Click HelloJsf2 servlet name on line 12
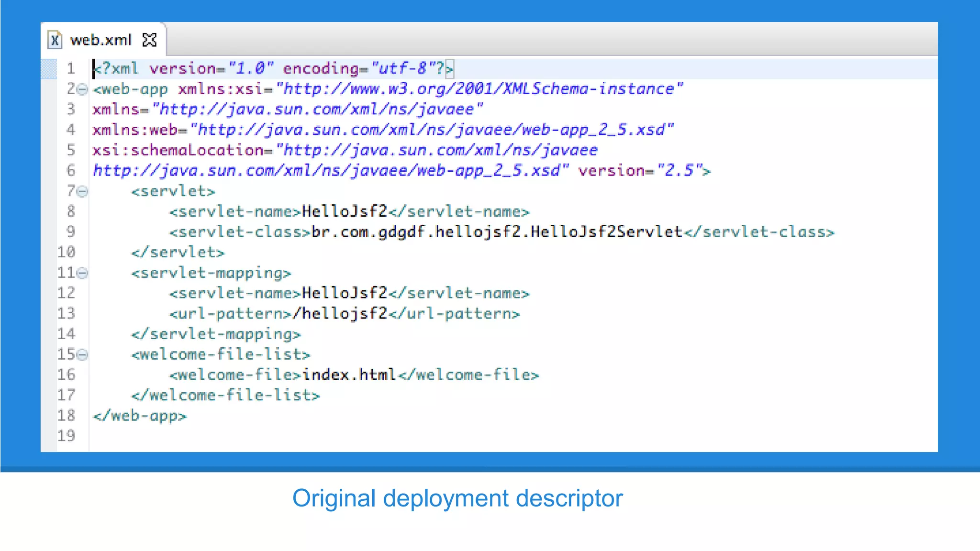Image resolution: width=980 pixels, height=551 pixels. tap(345, 293)
